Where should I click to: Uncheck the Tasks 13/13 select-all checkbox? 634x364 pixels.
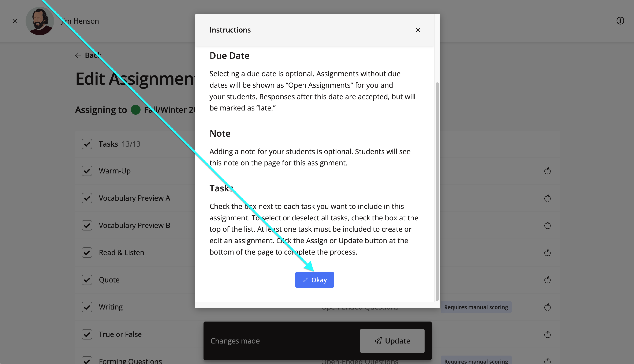[x=87, y=144]
